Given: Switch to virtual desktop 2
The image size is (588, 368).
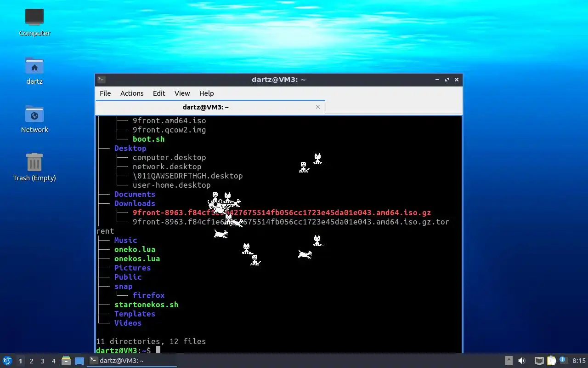Looking at the screenshot, I should coord(31,361).
